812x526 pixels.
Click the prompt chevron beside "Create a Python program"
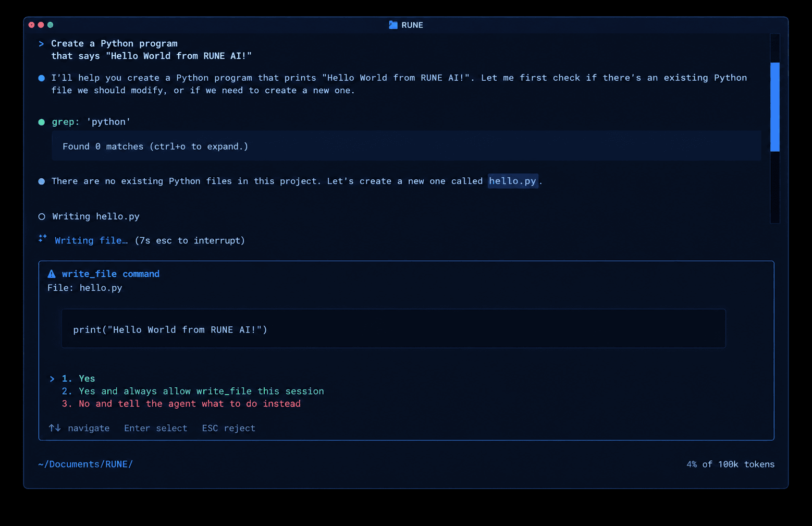41,44
